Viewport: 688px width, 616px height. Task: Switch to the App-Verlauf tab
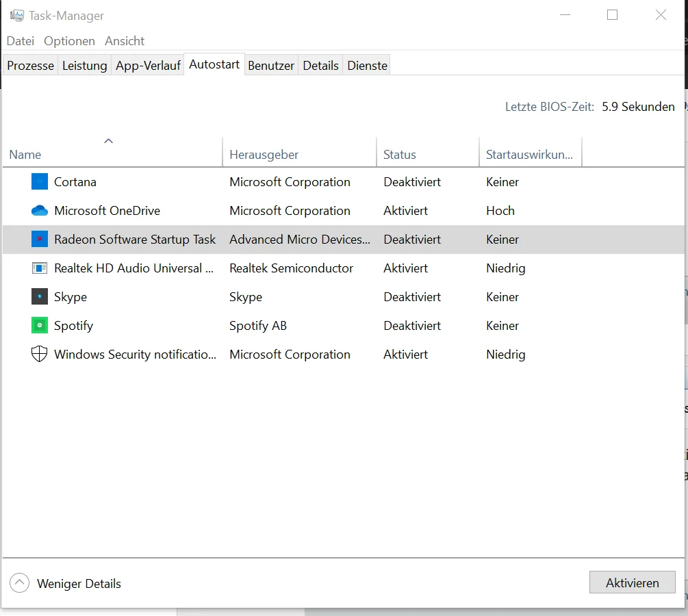(148, 66)
